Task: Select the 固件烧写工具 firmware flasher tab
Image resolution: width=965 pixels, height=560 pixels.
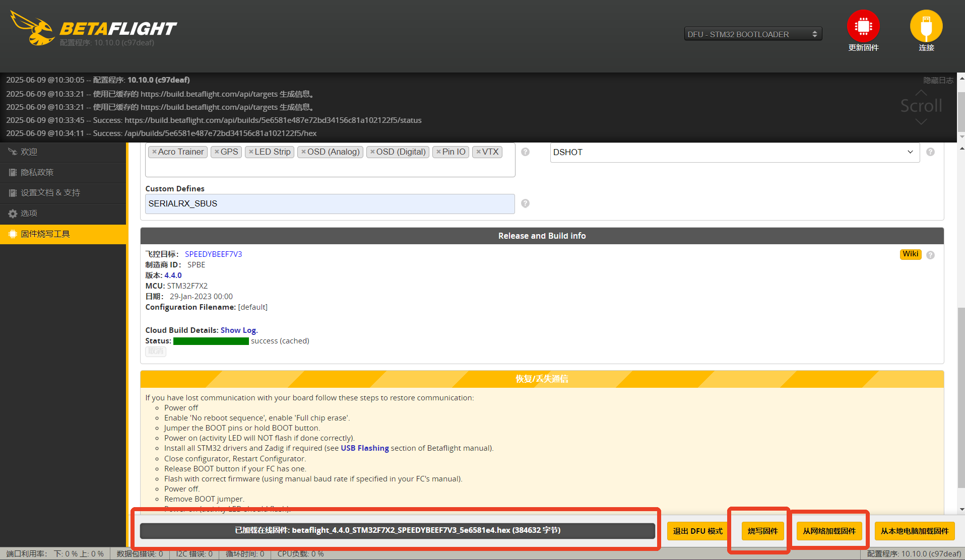Action: (63, 234)
